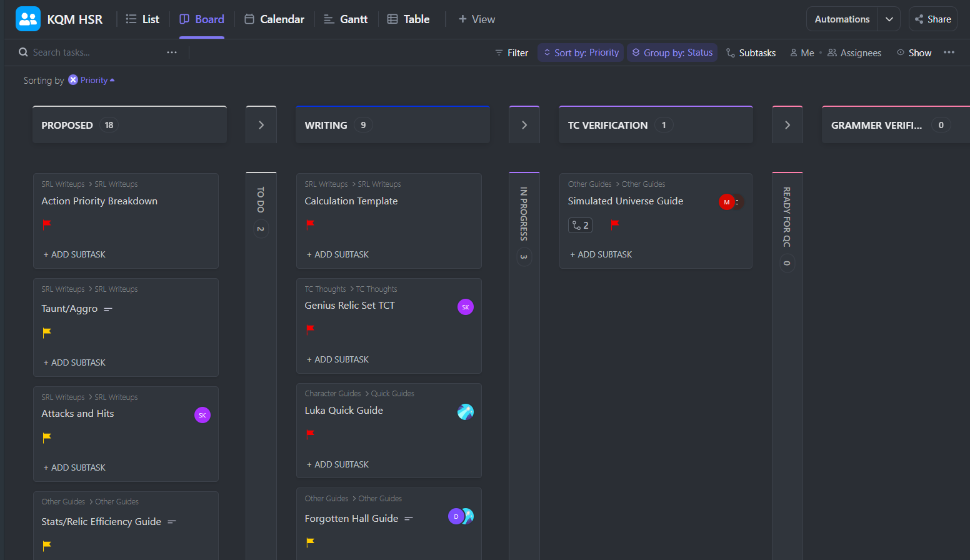Expand the collapsed TO DO column
The image size is (970, 560).
coord(261,124)
